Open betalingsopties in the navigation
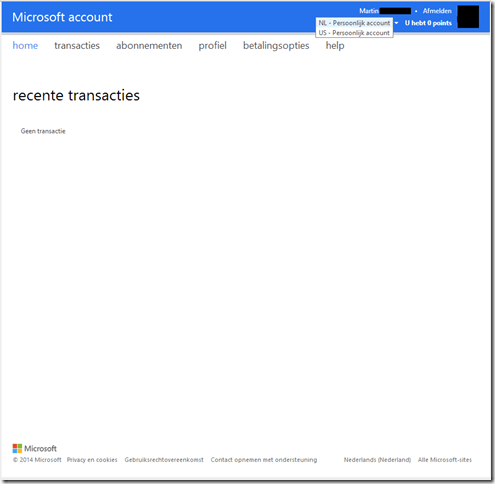The image size is (495, 484). coord(276,45)
